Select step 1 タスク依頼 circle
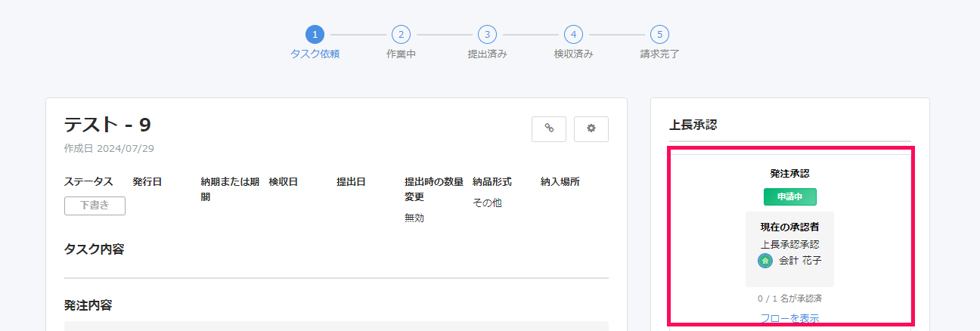Viewport: 980px width, 331px height. pyautogui.click(x=315, y=34)
